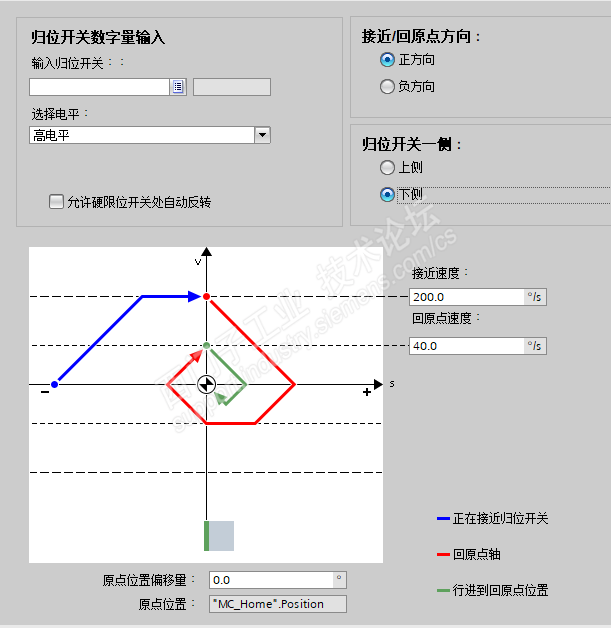Enable 允许硬限位开关处自动反转 checkbox

coord(57,202)
